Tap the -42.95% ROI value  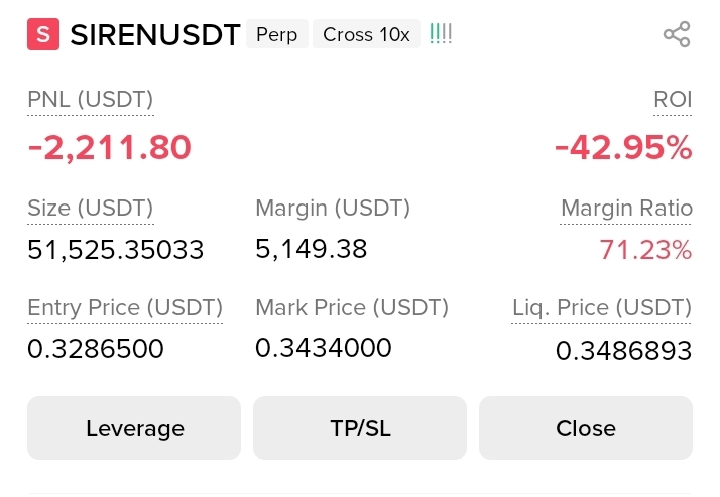[624, 147]
